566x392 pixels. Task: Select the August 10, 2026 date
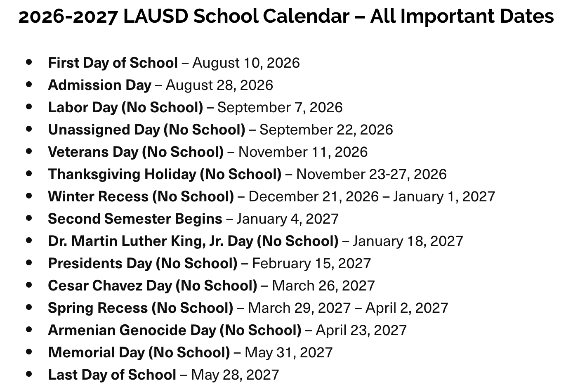click(246, 63)
